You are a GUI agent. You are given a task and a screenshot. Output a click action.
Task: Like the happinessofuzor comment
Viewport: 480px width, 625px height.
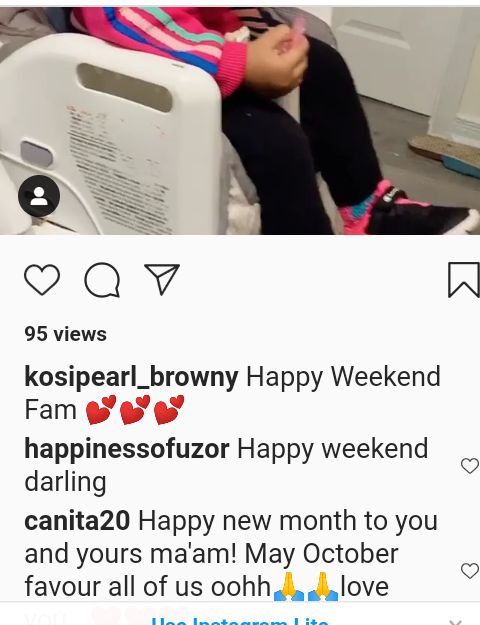470,466
